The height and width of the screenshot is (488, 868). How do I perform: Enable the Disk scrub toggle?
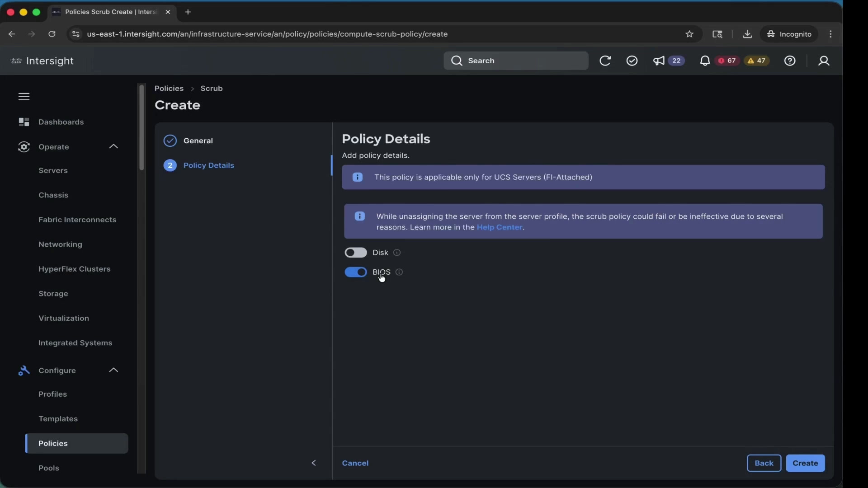point(356,253)
